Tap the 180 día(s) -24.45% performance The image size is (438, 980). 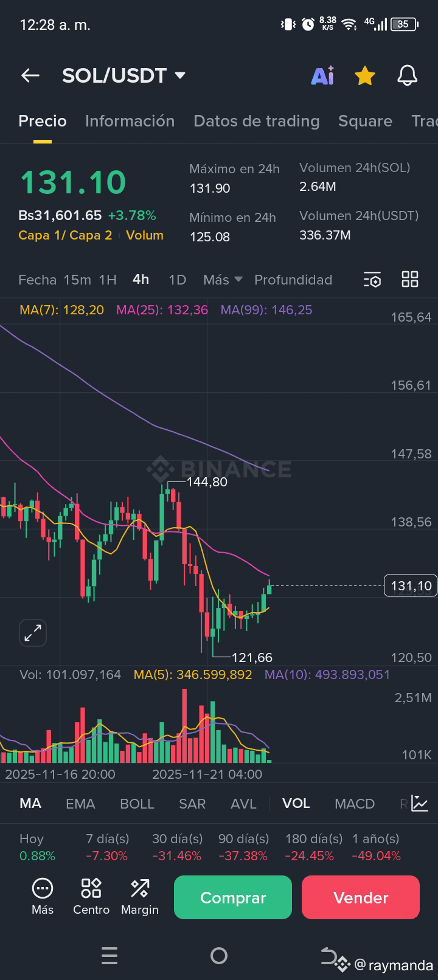[313, 847]
